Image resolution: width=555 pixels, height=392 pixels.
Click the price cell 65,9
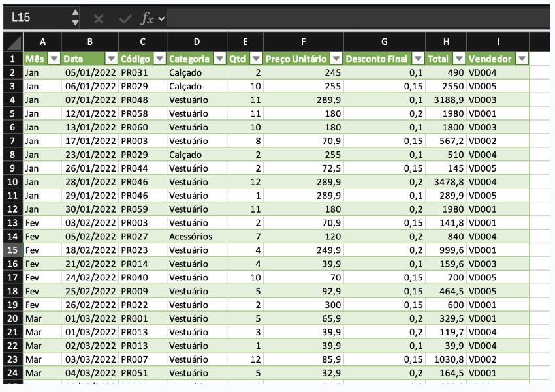(x=304, y=318)
